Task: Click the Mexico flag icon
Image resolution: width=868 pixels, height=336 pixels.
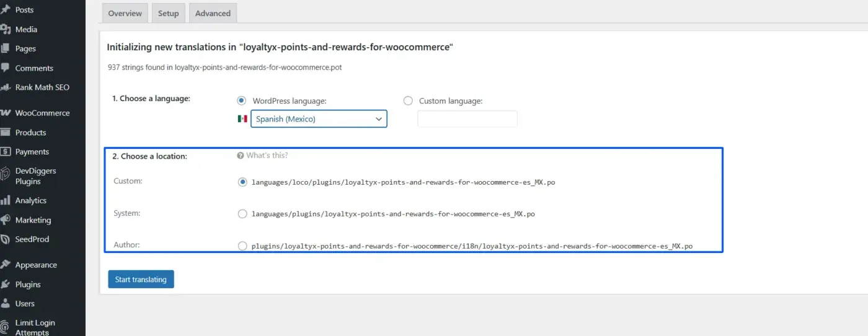Action: (242, 118)
